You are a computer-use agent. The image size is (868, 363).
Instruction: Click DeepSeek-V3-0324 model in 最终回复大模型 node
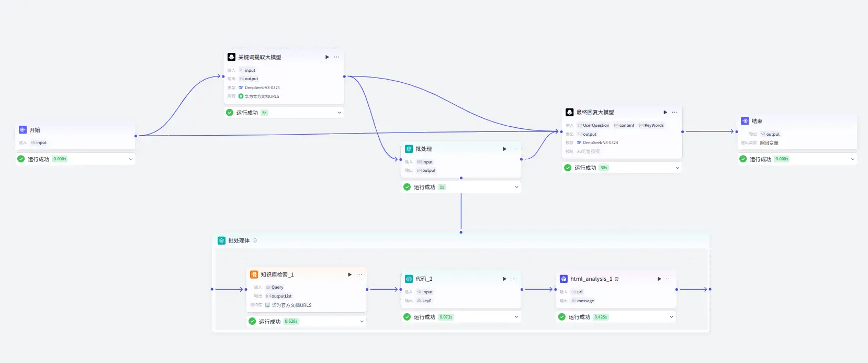coord(600,142)
